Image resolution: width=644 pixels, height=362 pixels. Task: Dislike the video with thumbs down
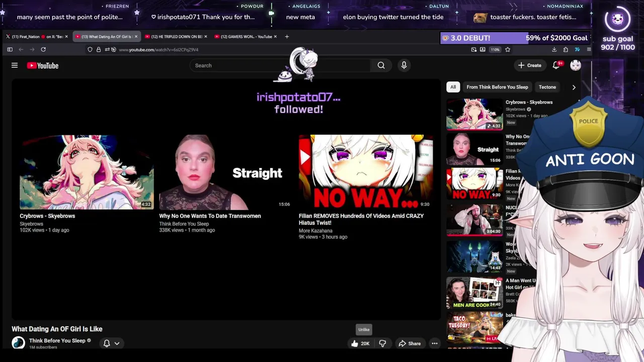click(382, 343)
